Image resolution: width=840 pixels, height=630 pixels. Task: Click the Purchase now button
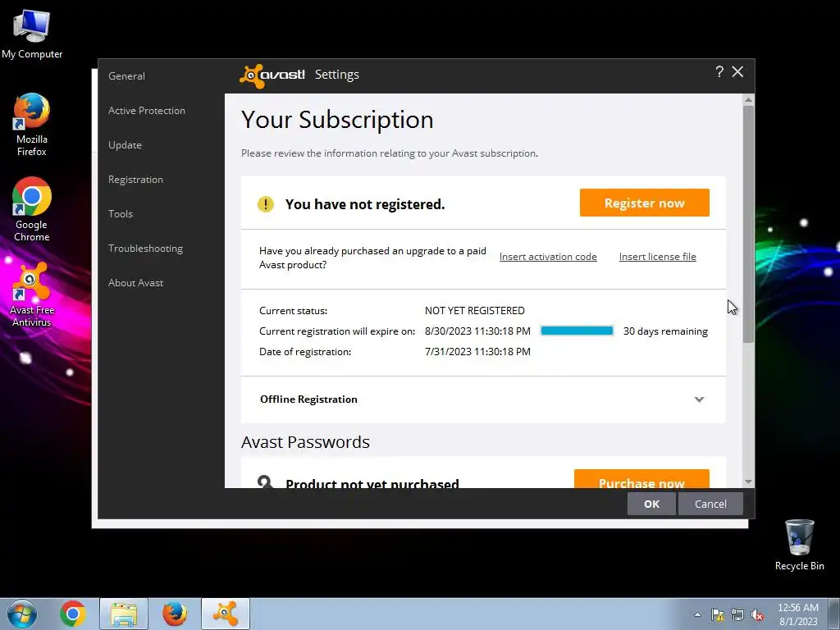click(641, 479)
